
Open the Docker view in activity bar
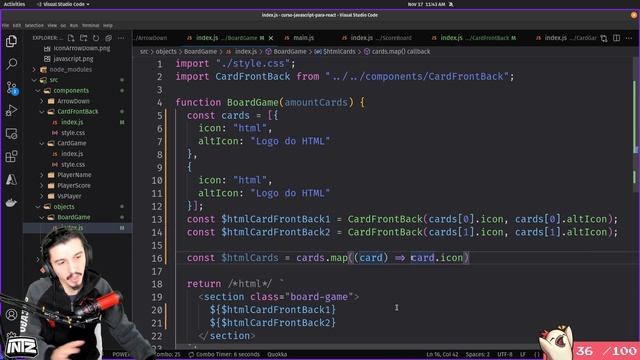[x=11, y=202]
